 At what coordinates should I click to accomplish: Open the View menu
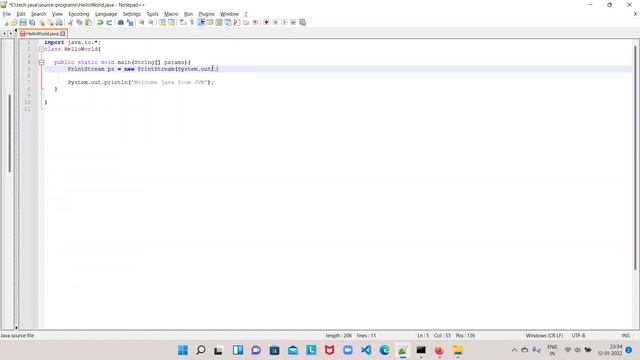coord(57,14)
